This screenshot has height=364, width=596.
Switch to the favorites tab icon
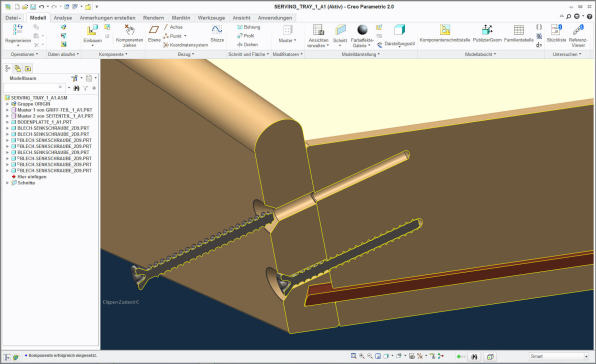click(x=28, y=69)
